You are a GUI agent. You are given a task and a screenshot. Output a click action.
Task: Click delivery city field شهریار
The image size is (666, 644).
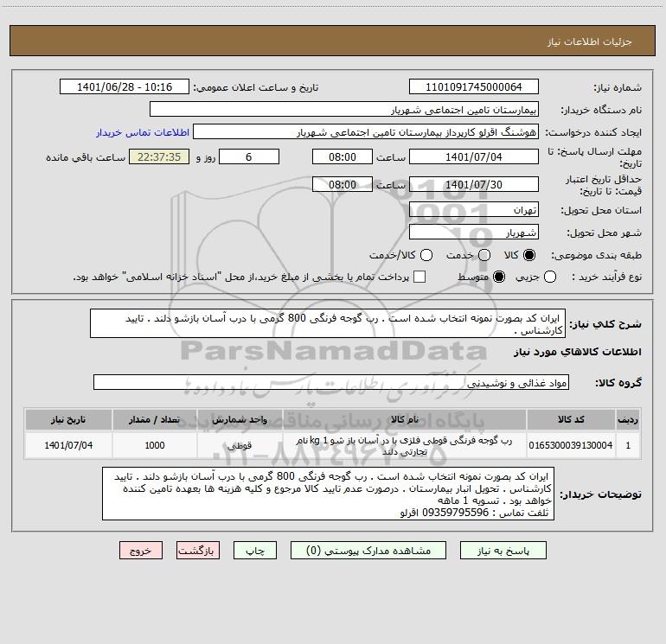point(474,233)
